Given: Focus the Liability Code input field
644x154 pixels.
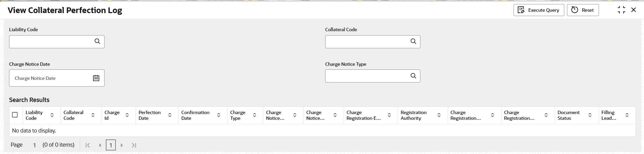Looking at the screenshot, I should click(x=50, y=42).
